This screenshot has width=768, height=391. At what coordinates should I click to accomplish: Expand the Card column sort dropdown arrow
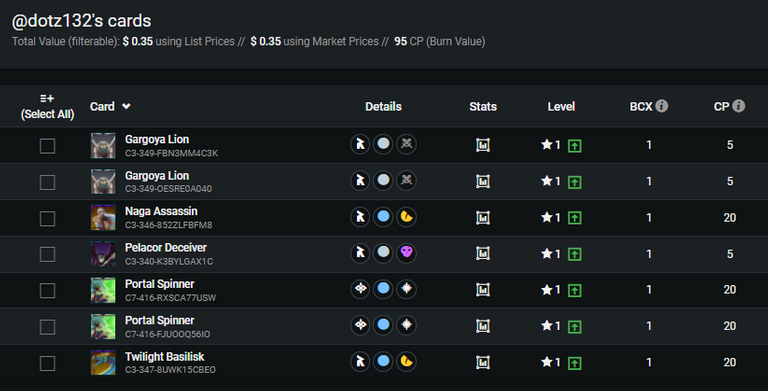click(x=126, y=106)
